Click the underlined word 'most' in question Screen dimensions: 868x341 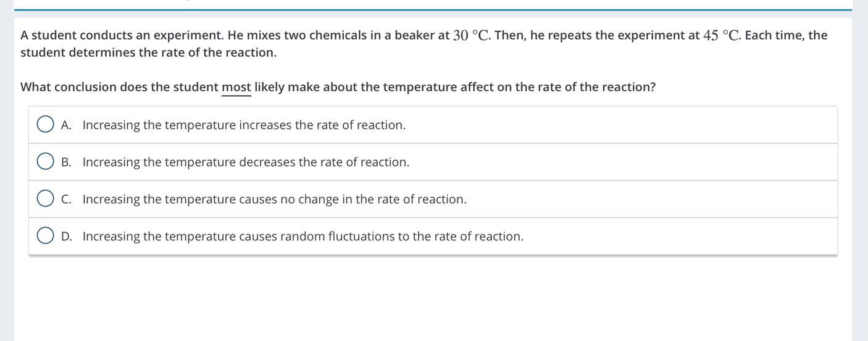pyautogui.click(x=236, y=87)
